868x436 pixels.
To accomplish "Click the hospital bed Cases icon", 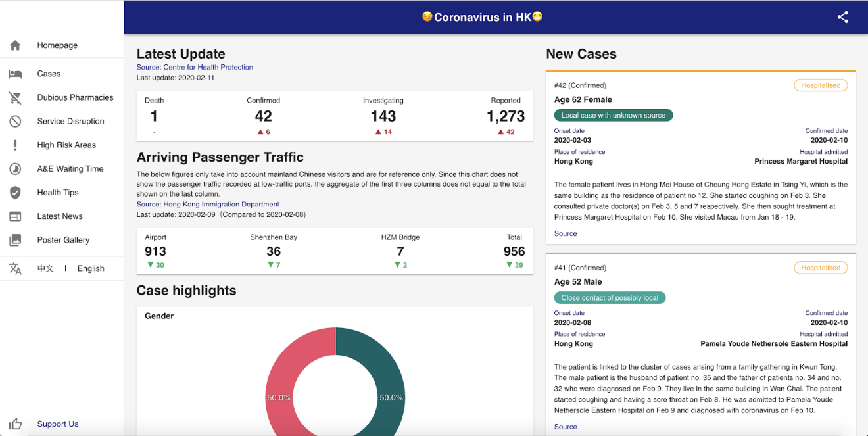I will click(15, 74).
